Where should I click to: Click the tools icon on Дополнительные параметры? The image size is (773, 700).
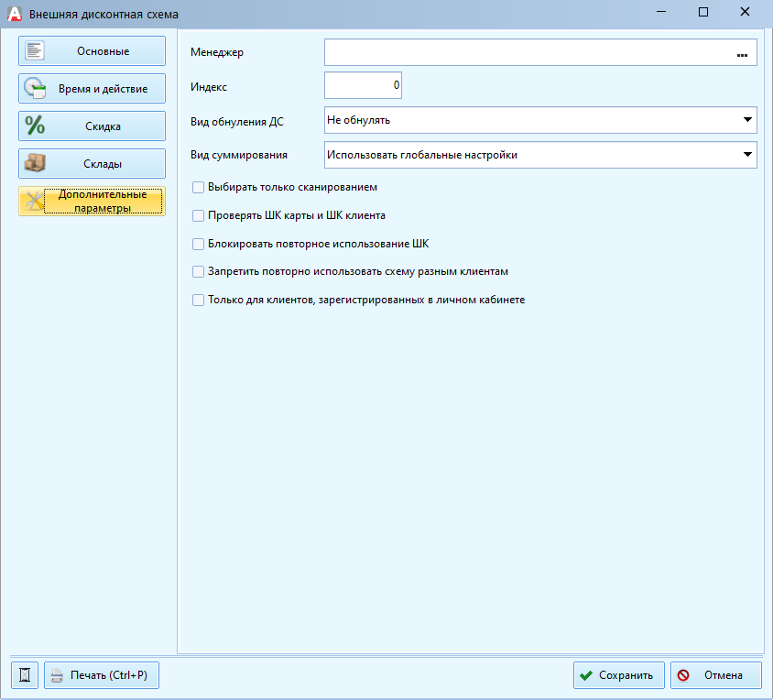tap(35, 201)
